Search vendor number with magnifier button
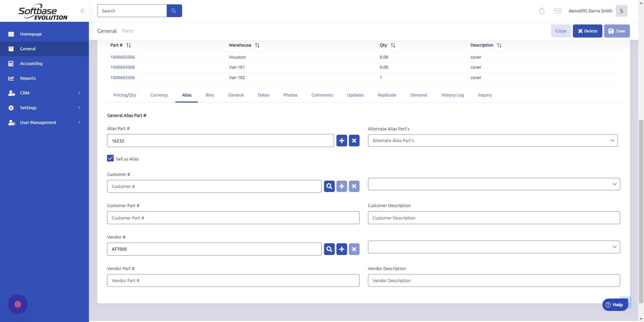The height and width of the screenshot is (322, 644). pyautogui.click(x=329, y=249)
